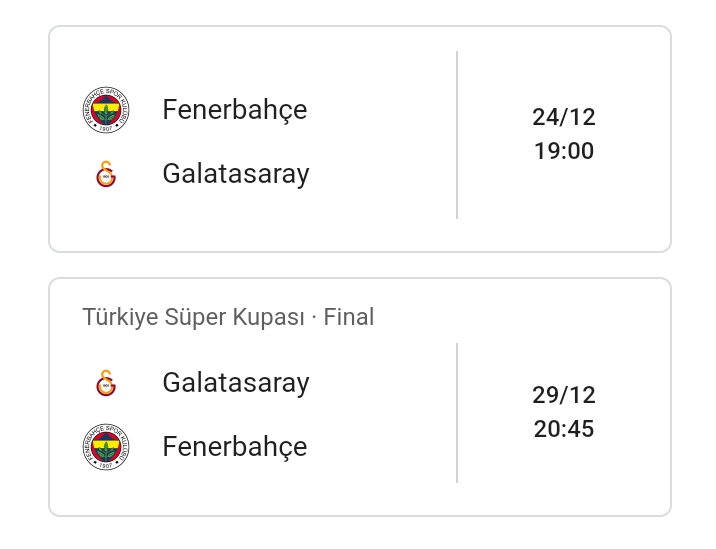Open Fenerbahçe team name in 29/12 final

(235, 448)
